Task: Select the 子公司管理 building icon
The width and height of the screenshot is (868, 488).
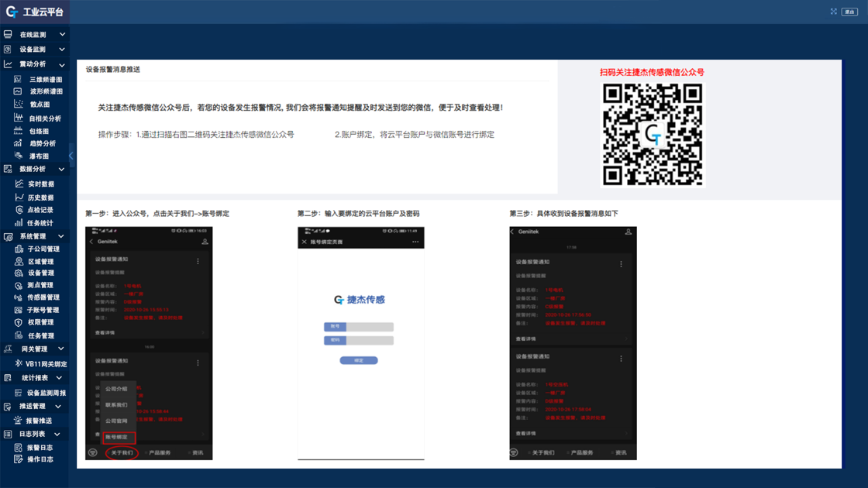Action: [19, 249]
